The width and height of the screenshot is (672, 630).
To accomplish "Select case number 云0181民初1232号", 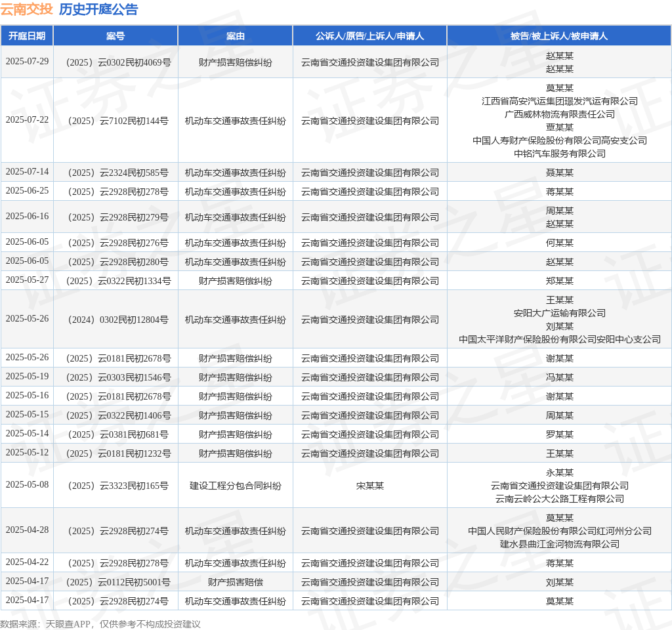I will (118, 453).
